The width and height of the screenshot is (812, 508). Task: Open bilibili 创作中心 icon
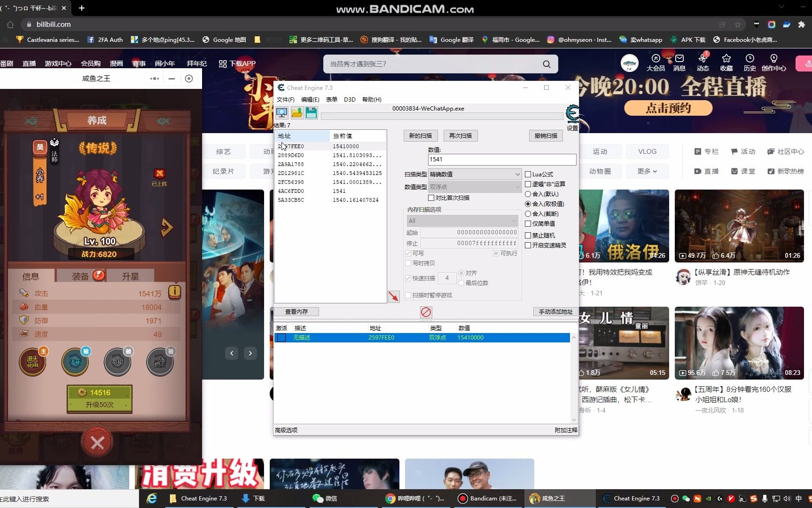point(774,63)
